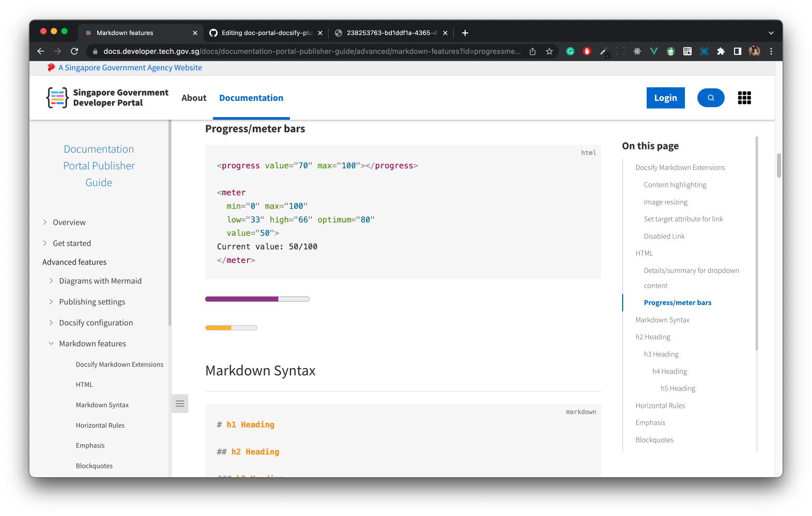Click the purple progress bar
Screen dimensions: 812x516
[x=257, y=299]
